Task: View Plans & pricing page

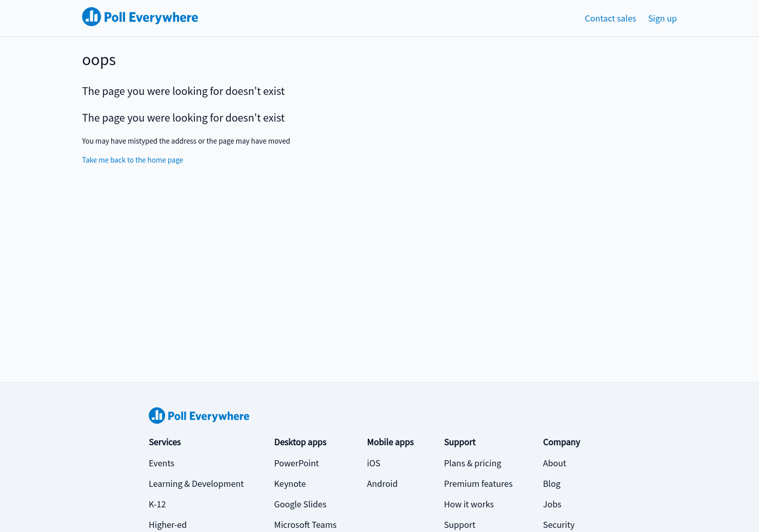Action: 472,463
